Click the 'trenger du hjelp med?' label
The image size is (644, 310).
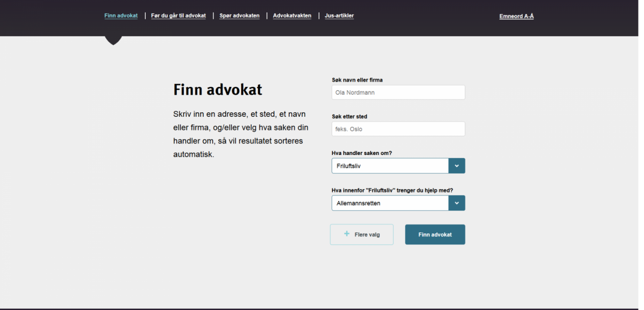coord(392,190)
